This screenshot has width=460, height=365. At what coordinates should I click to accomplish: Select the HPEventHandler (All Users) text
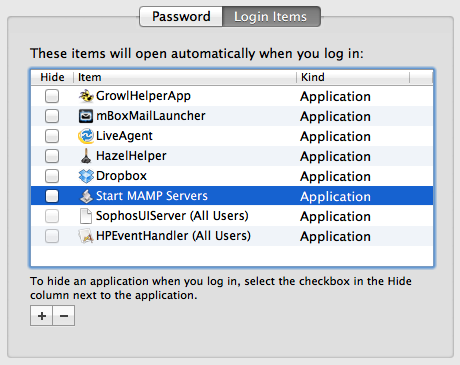coord(173,236)
